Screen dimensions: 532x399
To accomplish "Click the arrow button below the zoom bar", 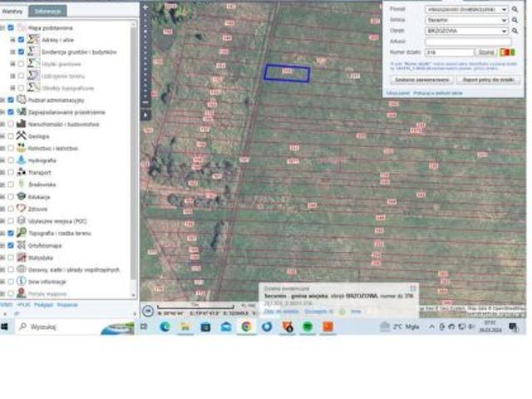I will 145,115.
